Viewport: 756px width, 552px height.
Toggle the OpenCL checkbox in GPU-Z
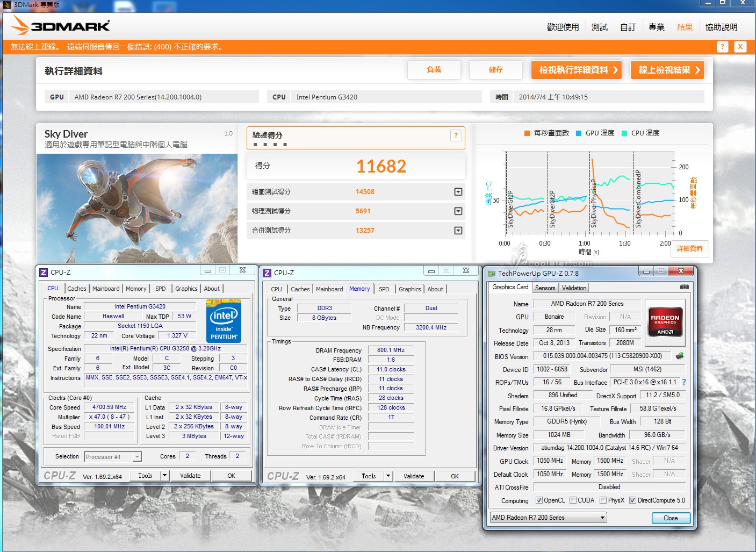click(x=539, y=500)
